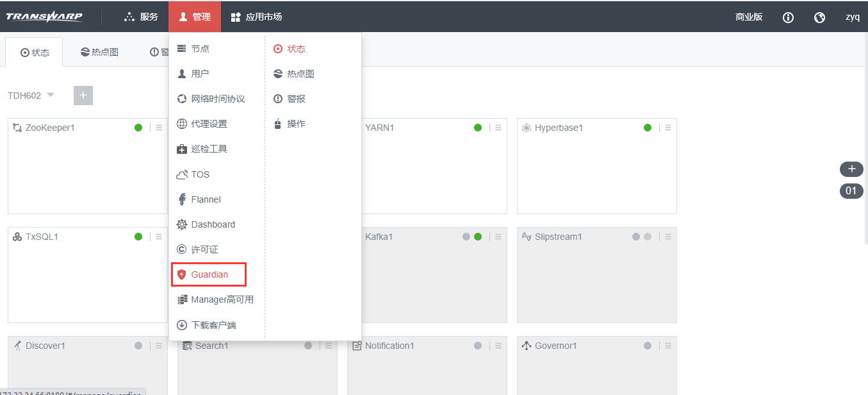Viewport: 868px width, 395px height.
Task: Click the 应用市场 app market link
Action: [x=256, y=17]
